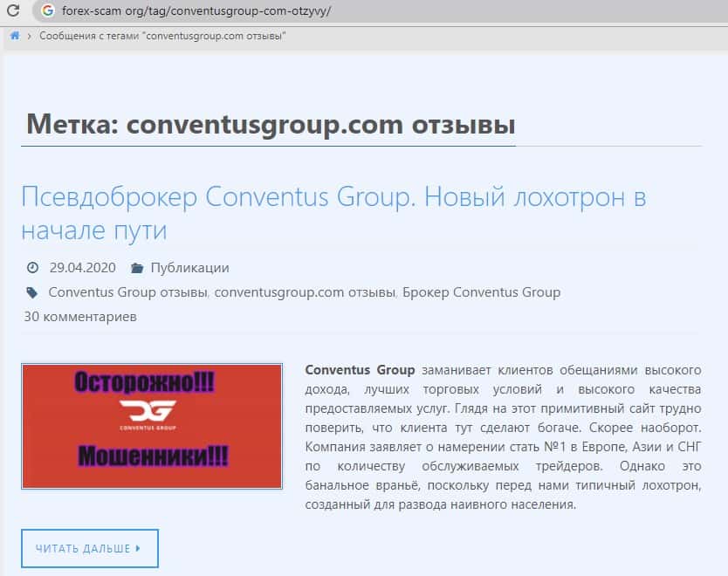Click the heading 'Метка: conventusgroup.com отзывы'
728x576 pixels.
pos(271,125)
